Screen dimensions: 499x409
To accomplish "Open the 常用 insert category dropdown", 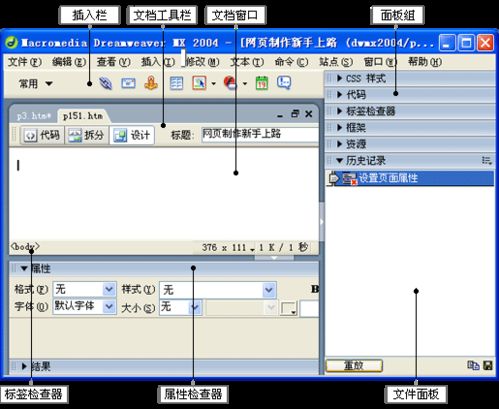I will pyautogui.click(x=35, y=84).
